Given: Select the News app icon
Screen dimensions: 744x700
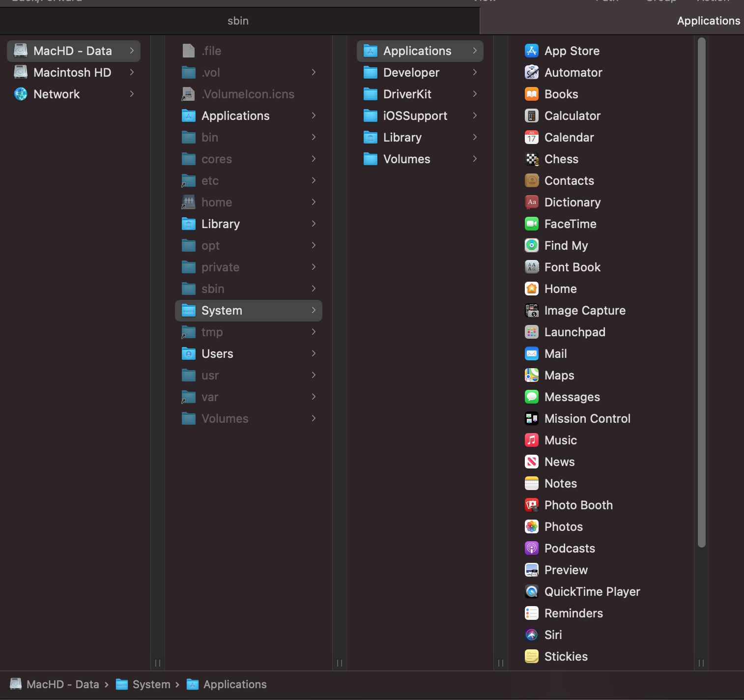Looking at the screenshot, I should pyautogui.click(x=532, y=462).
